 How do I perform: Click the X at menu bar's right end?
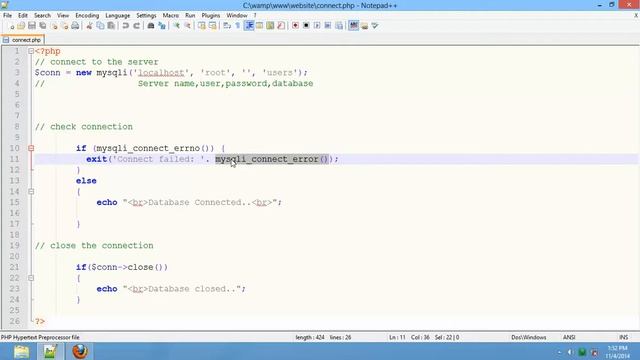click(x=636, y=16)
